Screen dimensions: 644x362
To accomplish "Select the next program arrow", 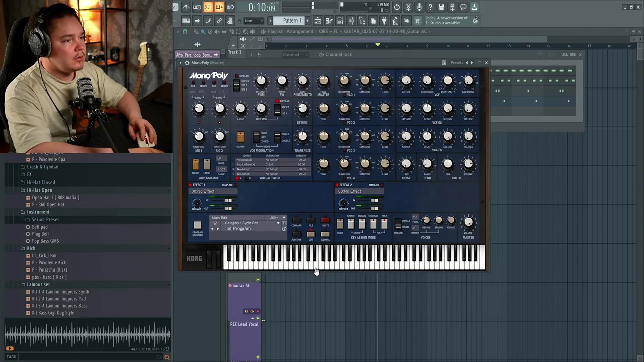I will click(218, 229).
